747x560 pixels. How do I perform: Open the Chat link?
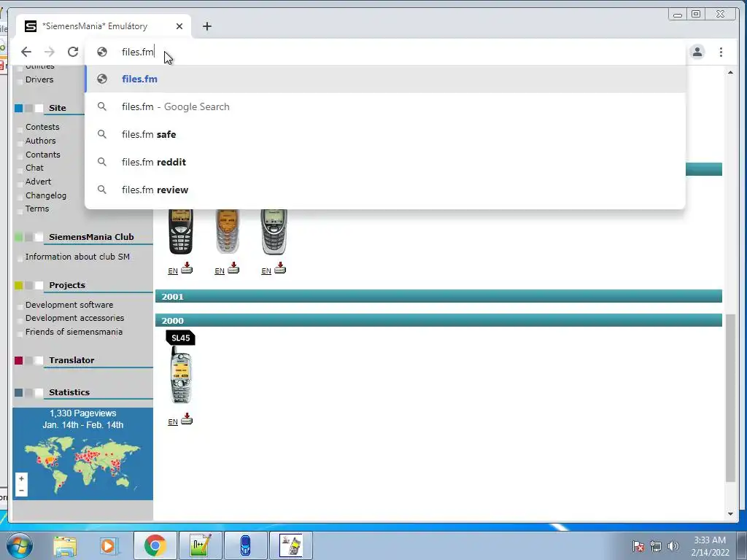pyautogui.click(x=34, y=168)
